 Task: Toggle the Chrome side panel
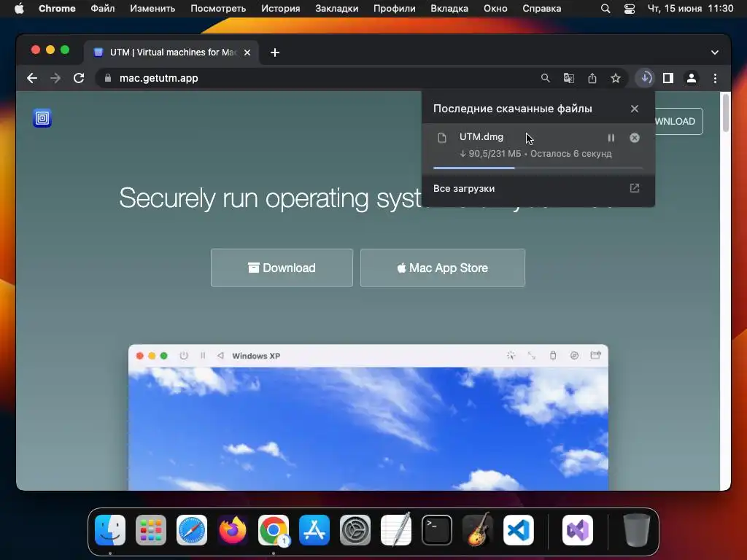[668, 78]
